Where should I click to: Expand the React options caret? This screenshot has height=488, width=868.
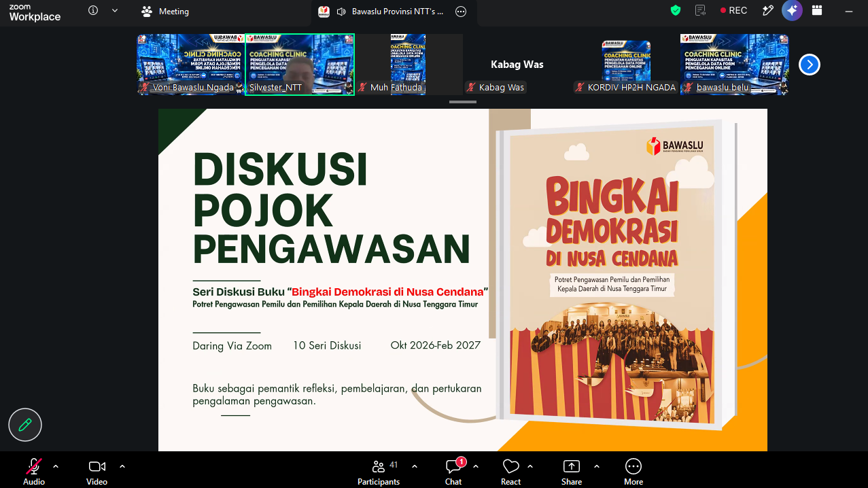tap(530, 466)
